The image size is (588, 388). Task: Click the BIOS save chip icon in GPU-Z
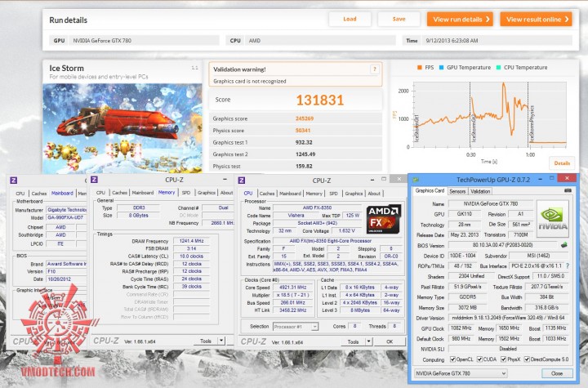pyautogui.click(x=564, y=245)
